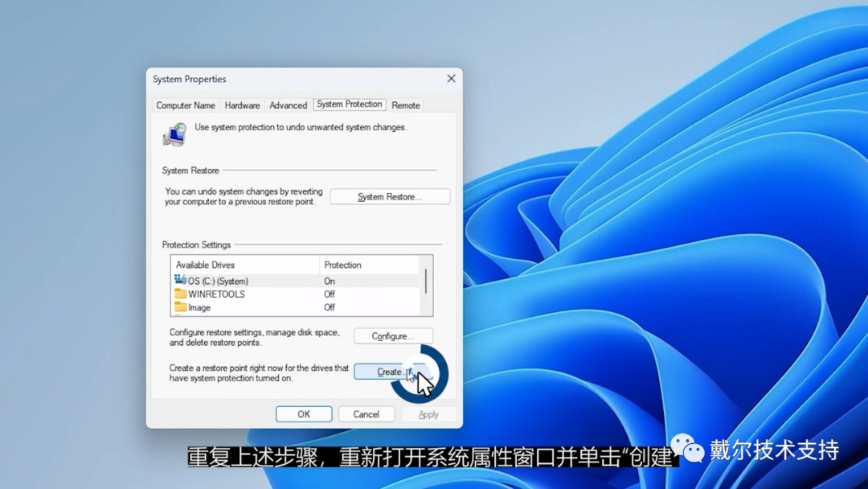
Task: Click the On protection value for OS (C:)
Action: pos(330,281)
